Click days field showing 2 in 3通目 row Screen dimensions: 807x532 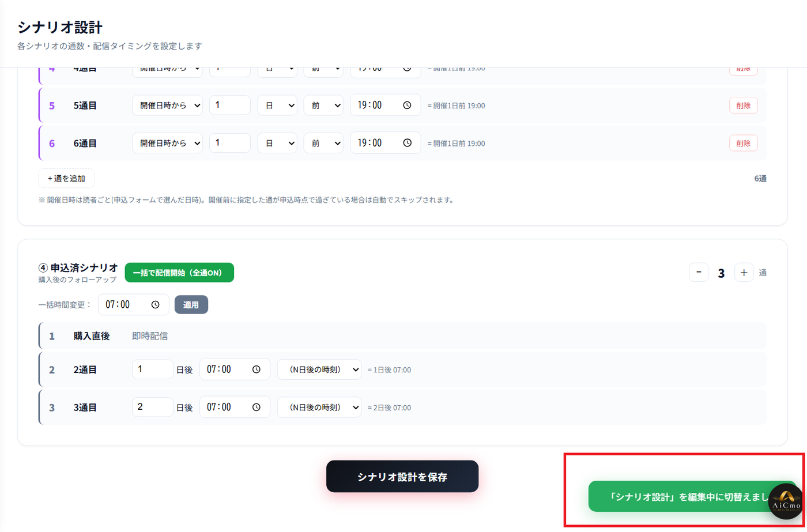click(x=152, y=407)
